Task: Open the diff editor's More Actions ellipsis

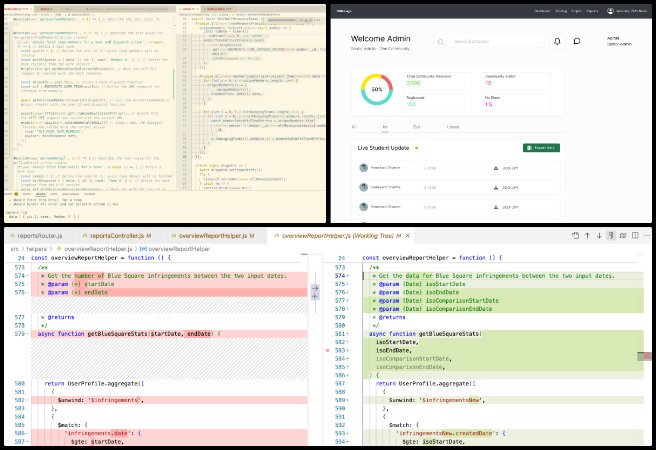Action: 647,235
